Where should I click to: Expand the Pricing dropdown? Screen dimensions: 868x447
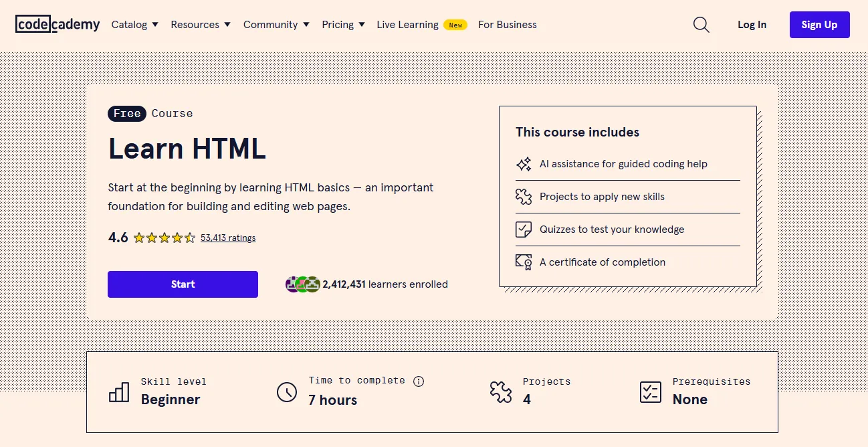click(343, 25)
